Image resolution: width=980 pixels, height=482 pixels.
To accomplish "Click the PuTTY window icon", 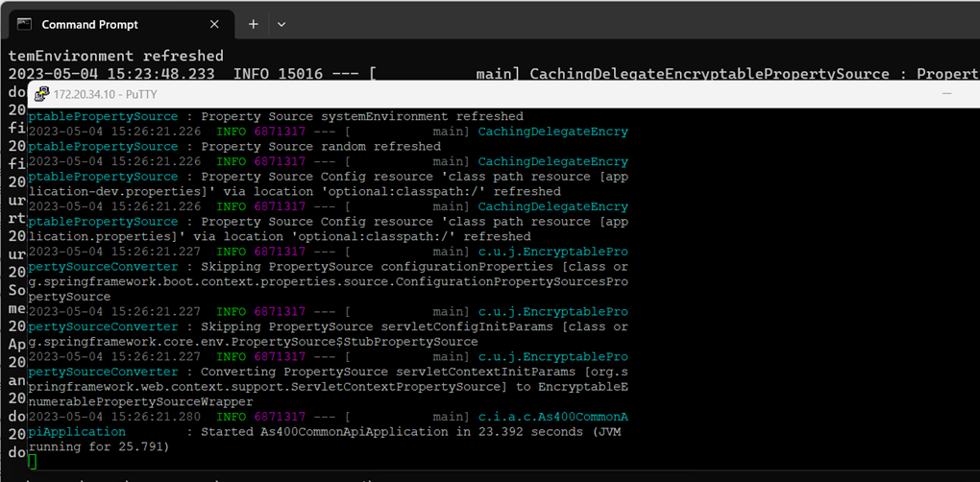I will tap(42, 94).
